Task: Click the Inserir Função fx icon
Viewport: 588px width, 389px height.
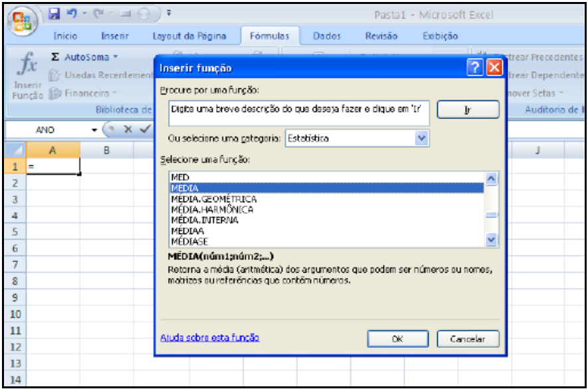Action: pyautogui.click(x=27, y=66)
